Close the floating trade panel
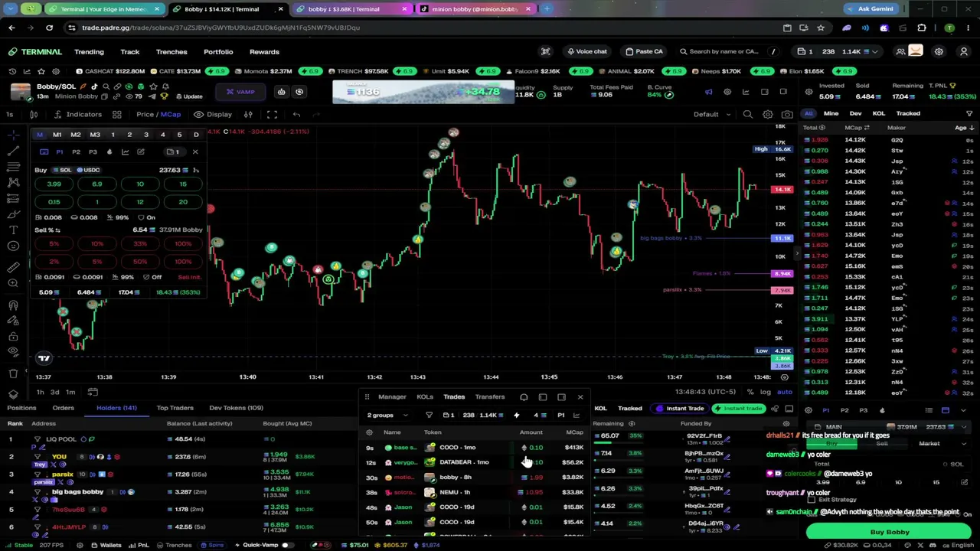Screen dimensions: 980x551 tap(195, 152)
